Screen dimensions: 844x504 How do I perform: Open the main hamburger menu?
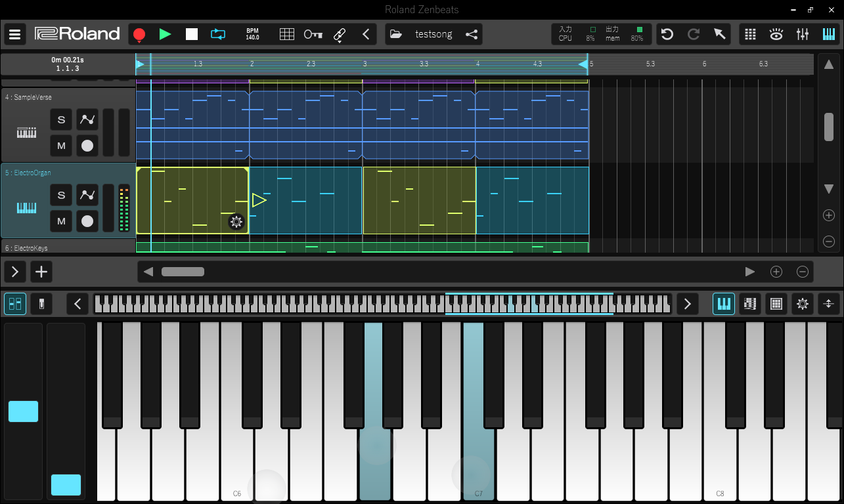(x=14, y=34)
